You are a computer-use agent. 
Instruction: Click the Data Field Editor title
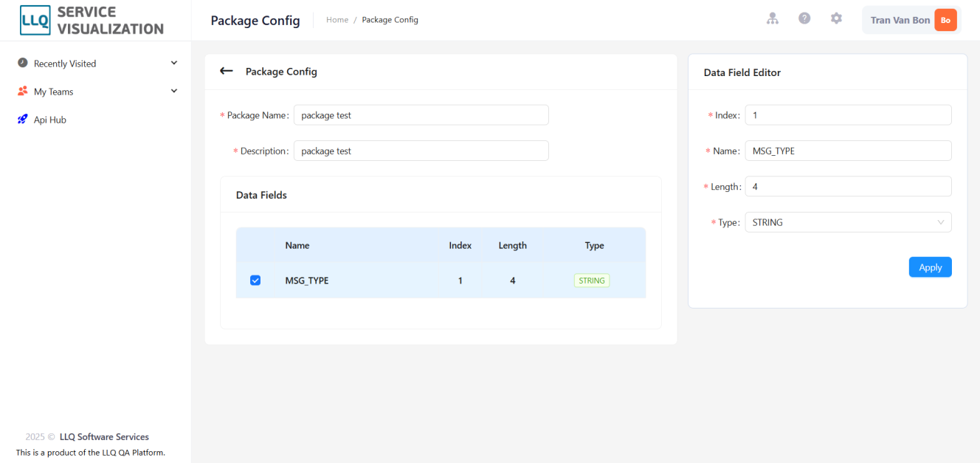(742, 72)
